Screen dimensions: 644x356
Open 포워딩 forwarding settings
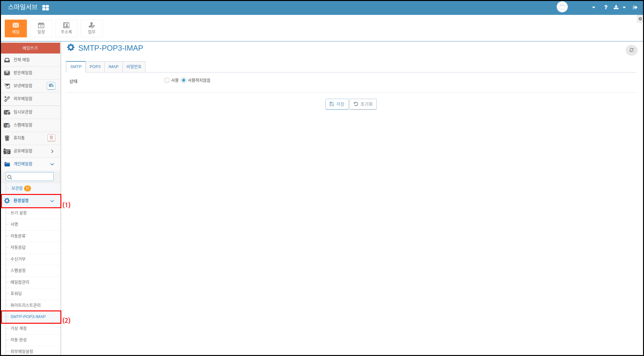pyautogui.click(x=16, y=294)
